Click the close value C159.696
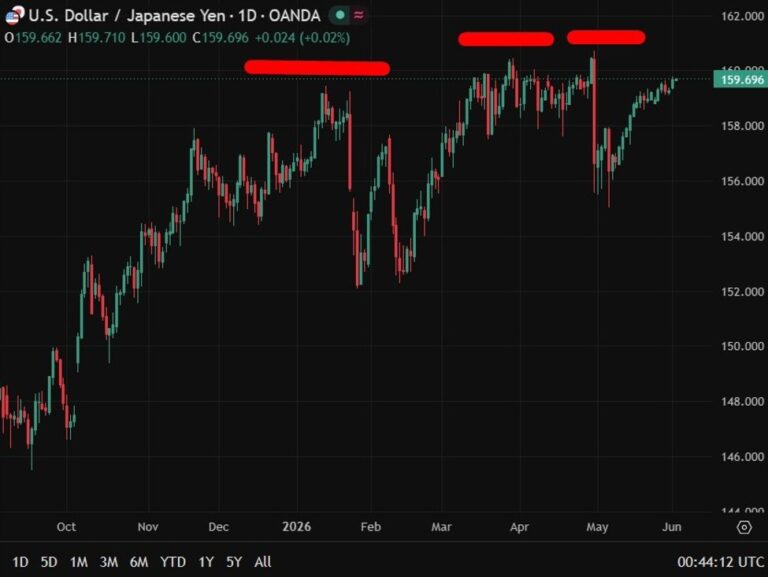The height and width of the screenshot is (577, 768). (x=220, y=38)
